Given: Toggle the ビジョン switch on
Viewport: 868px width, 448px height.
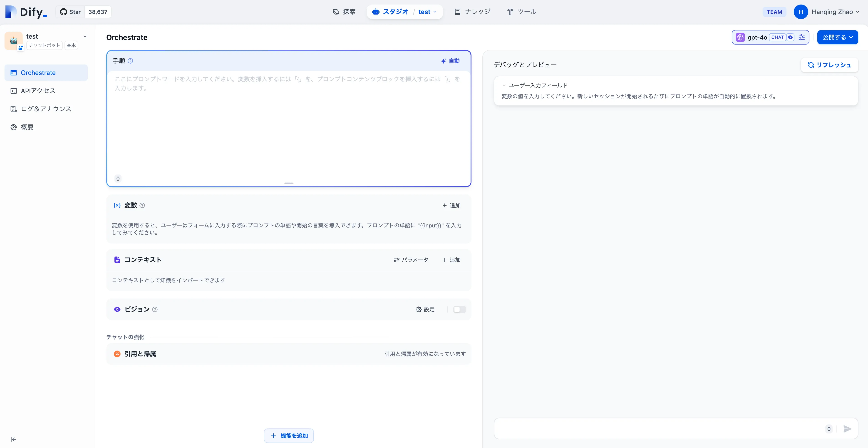Looking at the screenshot, I should coord(459,309).
